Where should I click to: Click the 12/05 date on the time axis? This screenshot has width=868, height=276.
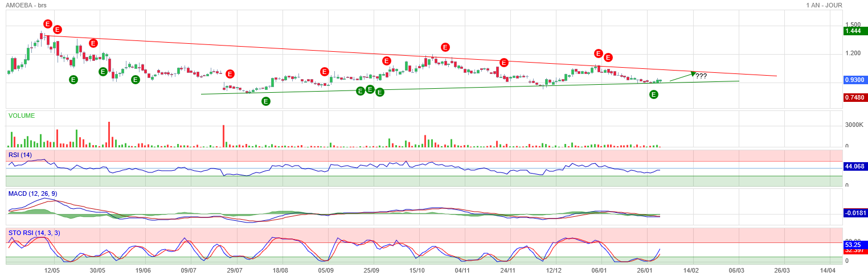52,271
